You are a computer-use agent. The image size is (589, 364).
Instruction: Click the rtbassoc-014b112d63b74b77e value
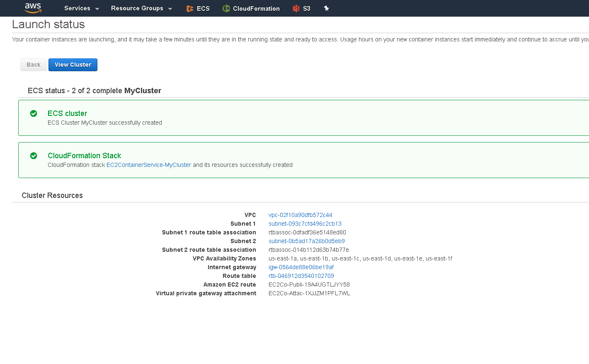coord(309,250)
